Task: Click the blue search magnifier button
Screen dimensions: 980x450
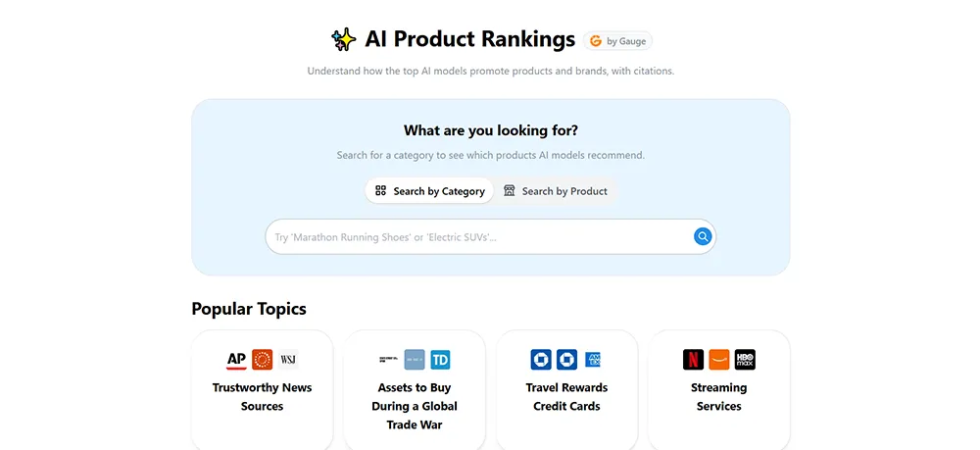Action: (x=703, y=236)
